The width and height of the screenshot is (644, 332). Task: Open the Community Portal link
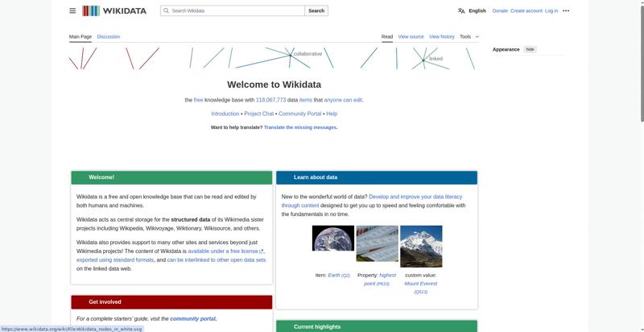coord(299,114)
